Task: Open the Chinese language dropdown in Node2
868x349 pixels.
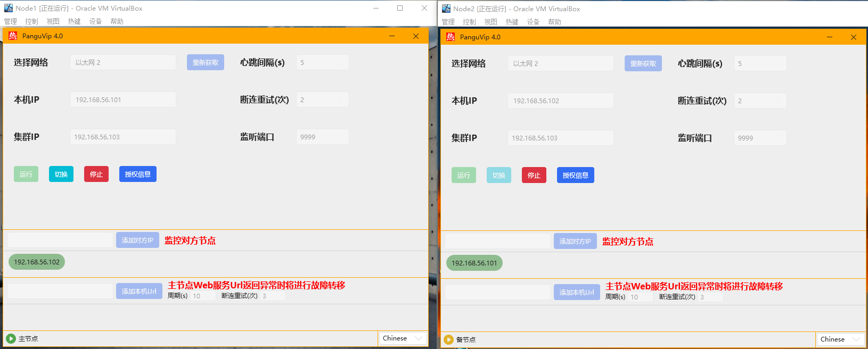Action: click(x=840, y=339)
